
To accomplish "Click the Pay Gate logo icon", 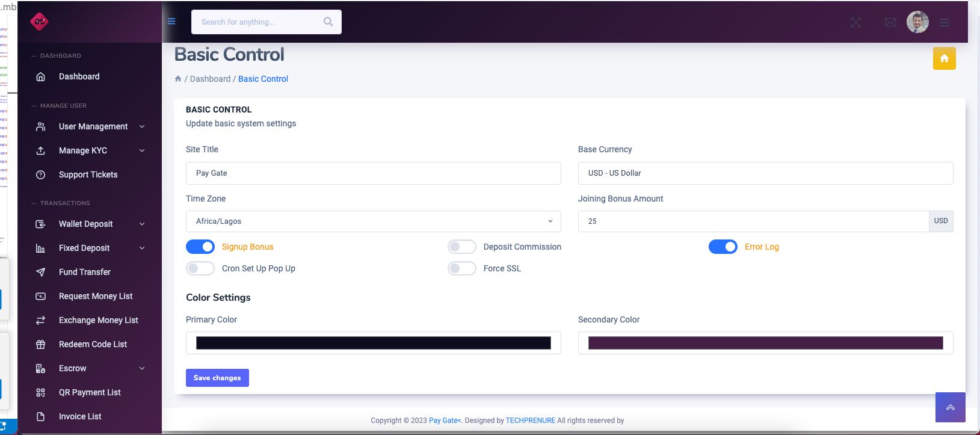I will tap(39, 22).
